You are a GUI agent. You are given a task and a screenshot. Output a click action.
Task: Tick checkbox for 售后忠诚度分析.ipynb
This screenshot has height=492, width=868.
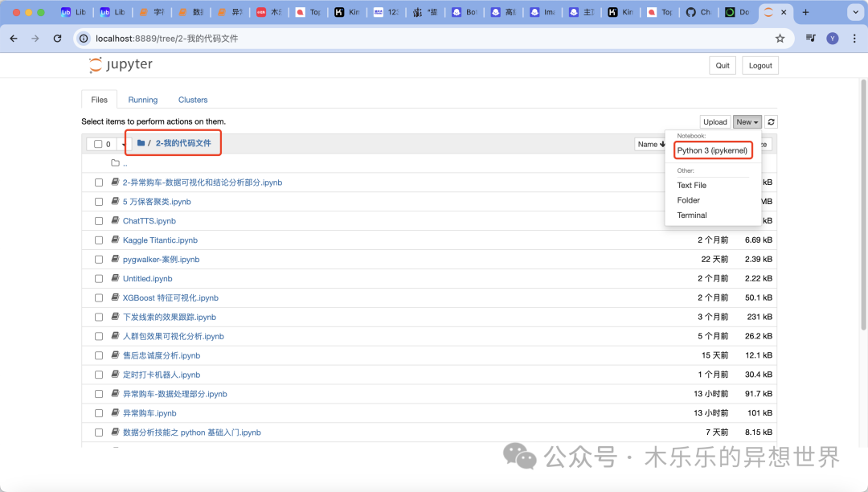coord(99,356)
